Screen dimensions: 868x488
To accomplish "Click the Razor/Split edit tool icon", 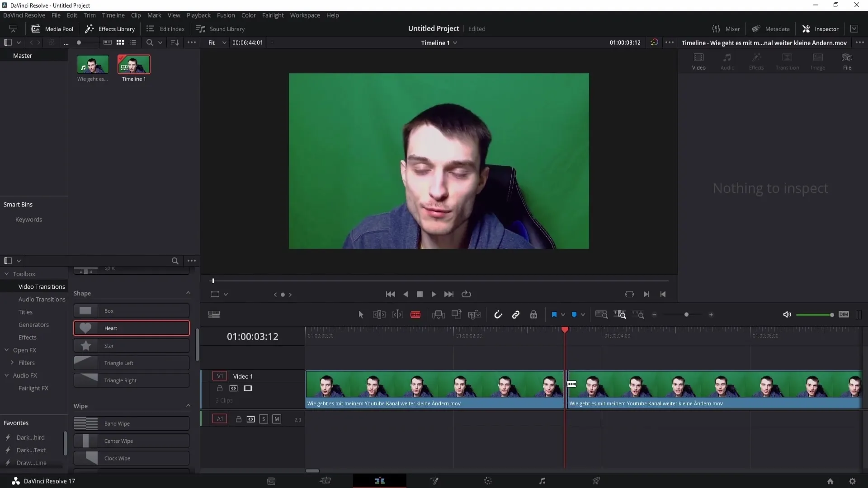I will point(415,314).
